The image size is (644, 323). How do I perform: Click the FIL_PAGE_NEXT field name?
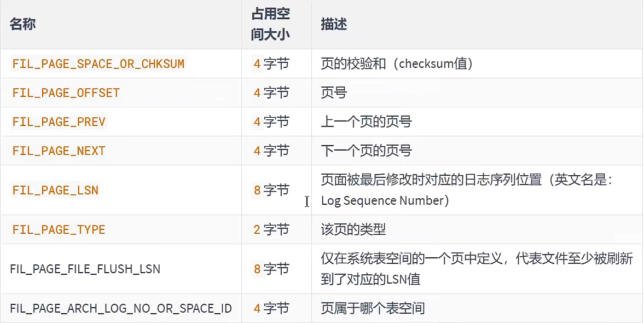pos(59,151)
